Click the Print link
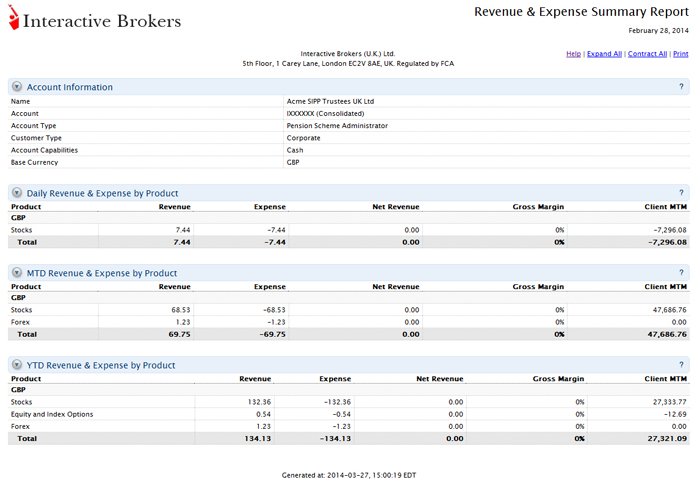Viewport: 700px width, 491px height. click(680, 54)
